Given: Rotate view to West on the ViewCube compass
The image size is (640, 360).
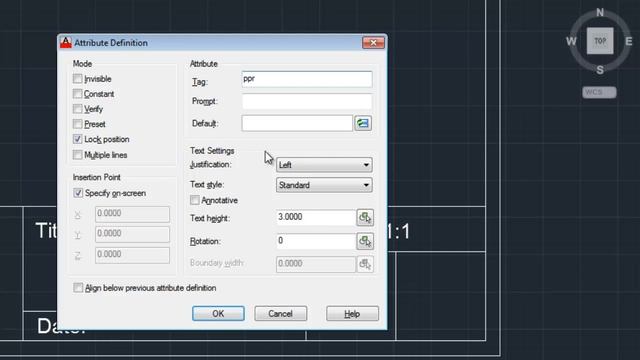Looking at the screenshot, I should tap(571, 41).
